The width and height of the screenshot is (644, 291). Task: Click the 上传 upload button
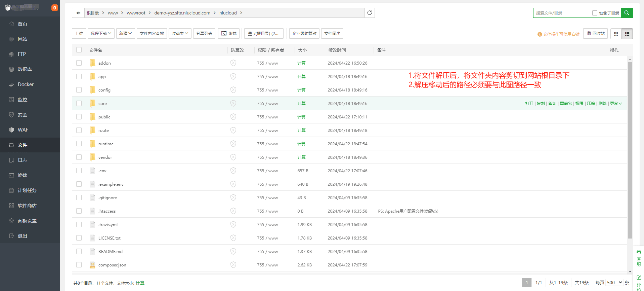79,34
